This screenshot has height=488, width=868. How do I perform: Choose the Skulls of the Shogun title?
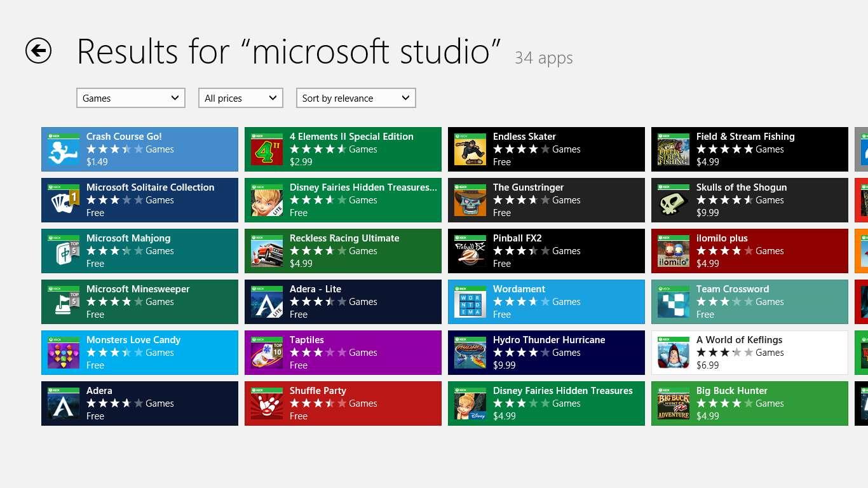click(x=742, y=187)
